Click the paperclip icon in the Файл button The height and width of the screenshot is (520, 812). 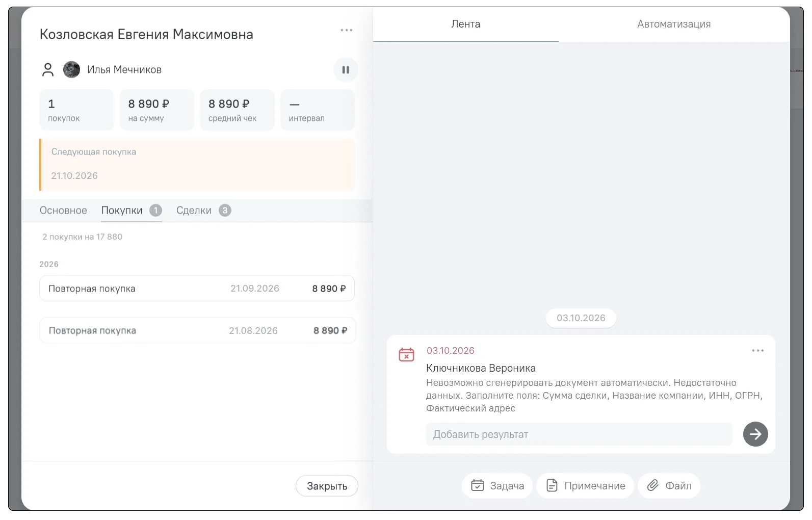coord(653,485)
